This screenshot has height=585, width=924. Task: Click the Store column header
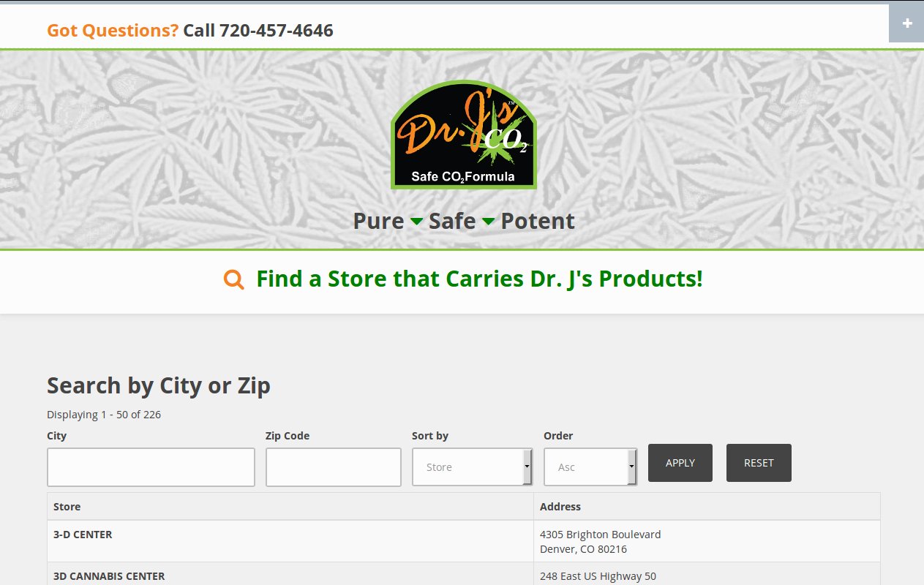[x=67, y=506]
